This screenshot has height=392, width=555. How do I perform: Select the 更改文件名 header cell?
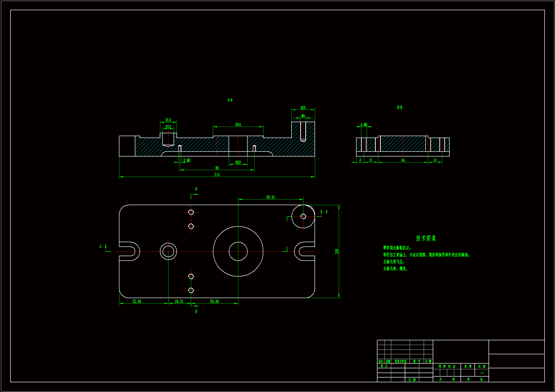pos(400,361)
